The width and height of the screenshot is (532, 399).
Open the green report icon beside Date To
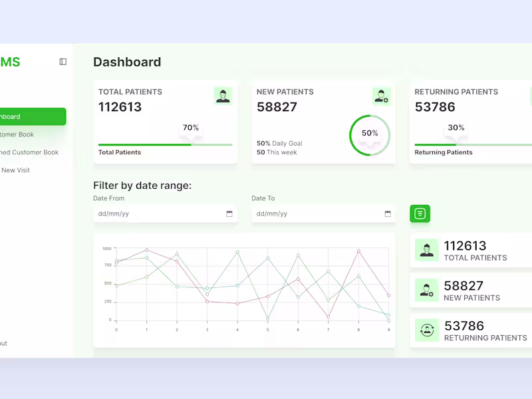(x=420, y=213)
